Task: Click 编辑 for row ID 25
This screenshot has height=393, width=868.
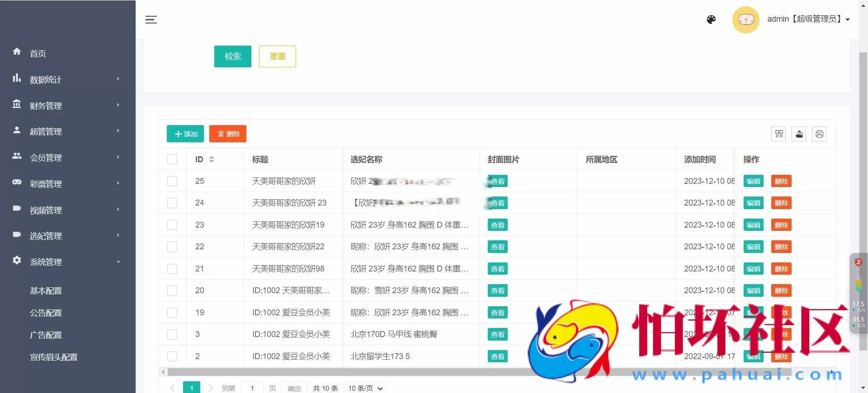Action: point(753,181)
